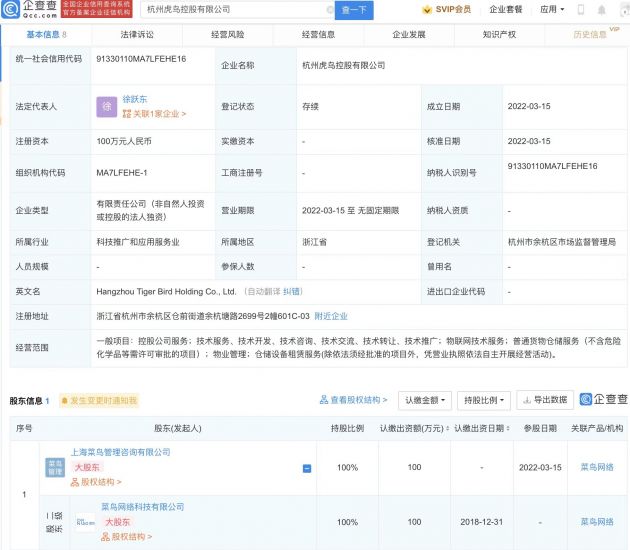Select 杭州市余杭区市场监督管理局 text
This screenshot has height=550, width=630.
(x=562, y=242)
